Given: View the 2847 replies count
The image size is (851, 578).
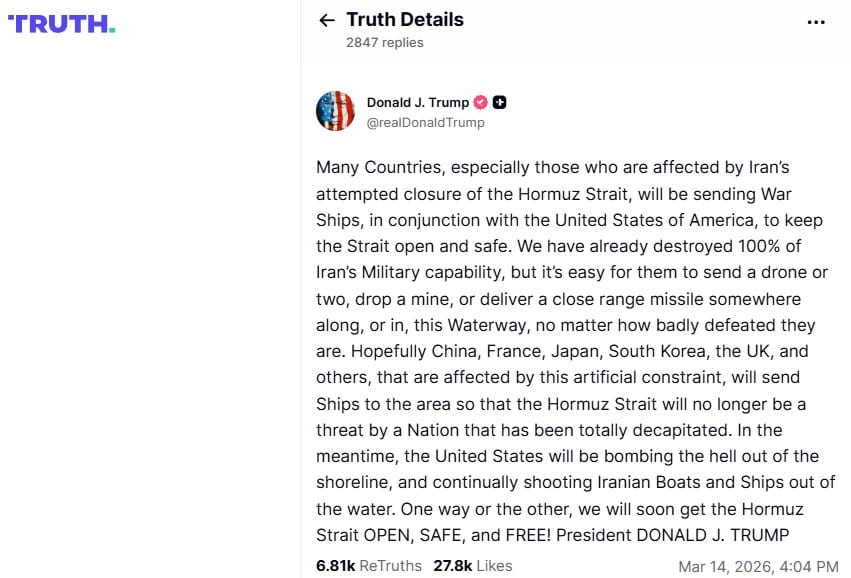Looking at the screenshot, I should click(384, 42).
